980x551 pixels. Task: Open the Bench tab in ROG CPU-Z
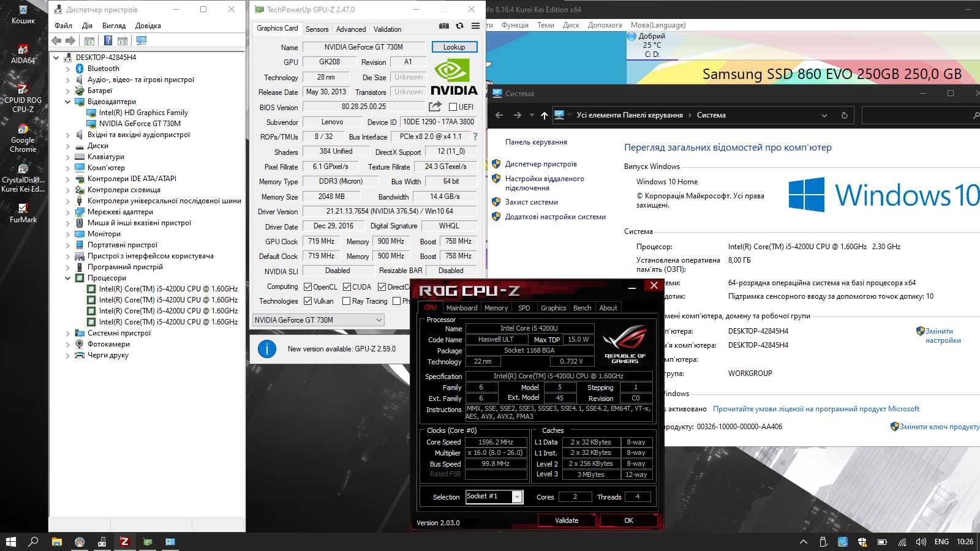click(x=582, y=308)
